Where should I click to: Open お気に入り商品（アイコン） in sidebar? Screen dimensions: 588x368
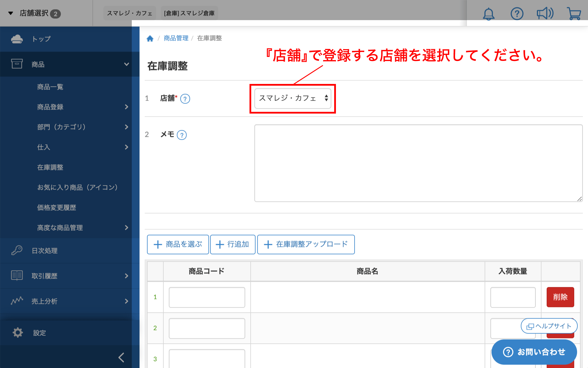pos(77,187)
